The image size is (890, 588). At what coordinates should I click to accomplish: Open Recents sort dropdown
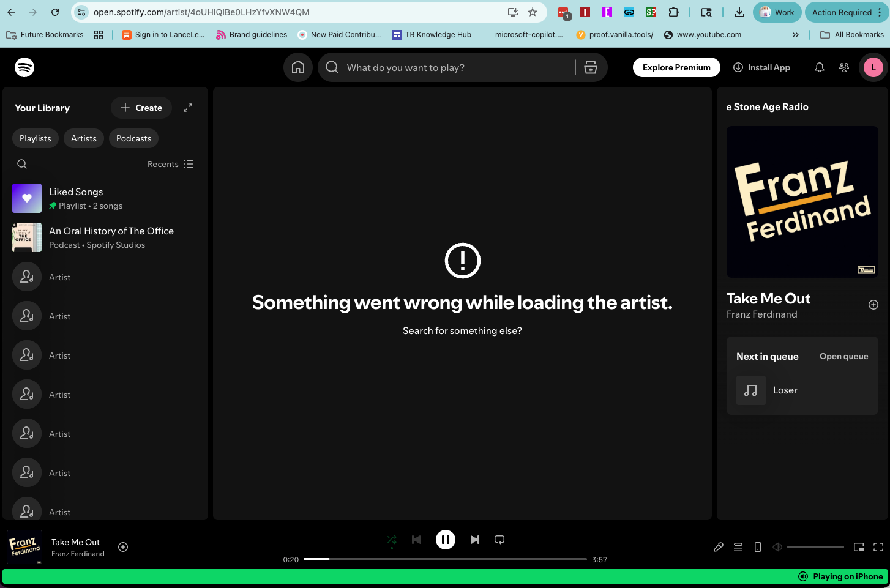pos(170,164)
